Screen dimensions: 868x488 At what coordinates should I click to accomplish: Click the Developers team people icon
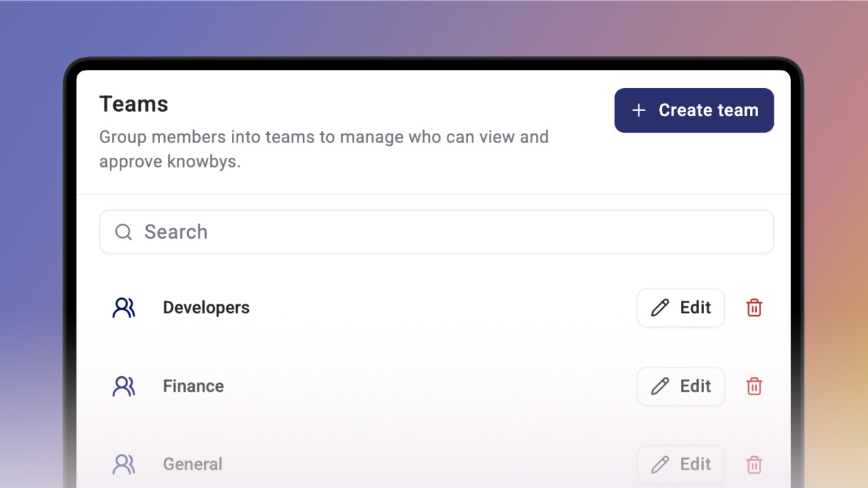(123, 308)
